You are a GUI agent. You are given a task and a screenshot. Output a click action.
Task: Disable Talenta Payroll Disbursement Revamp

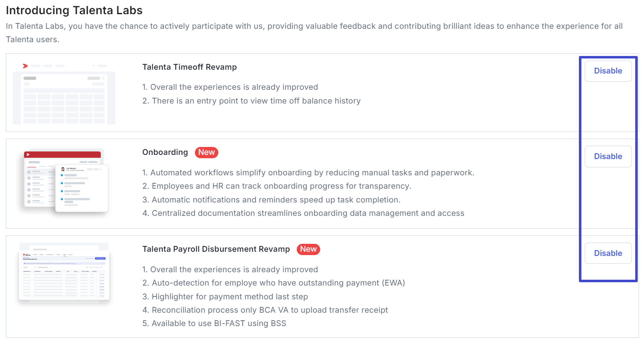click(608, 253)
